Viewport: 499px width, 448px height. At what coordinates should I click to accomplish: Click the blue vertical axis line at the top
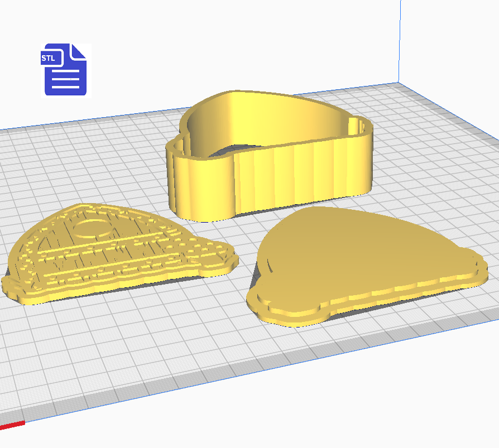click(x=400, y=39)
